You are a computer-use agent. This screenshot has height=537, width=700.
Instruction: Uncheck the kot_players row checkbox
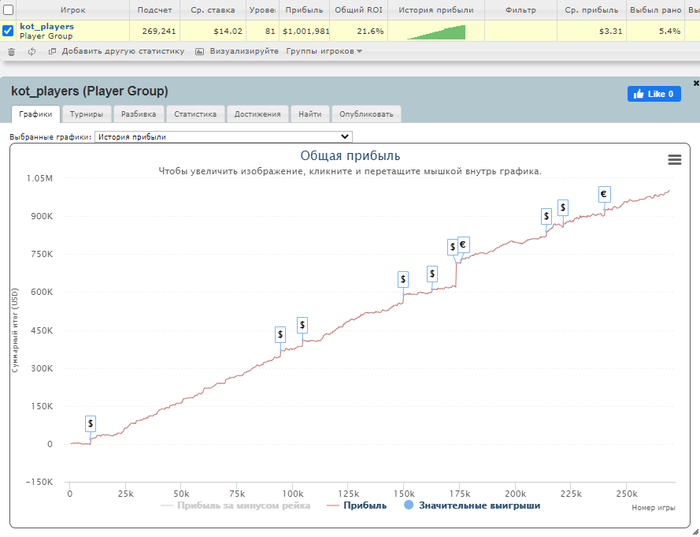(x=8, y=31)
